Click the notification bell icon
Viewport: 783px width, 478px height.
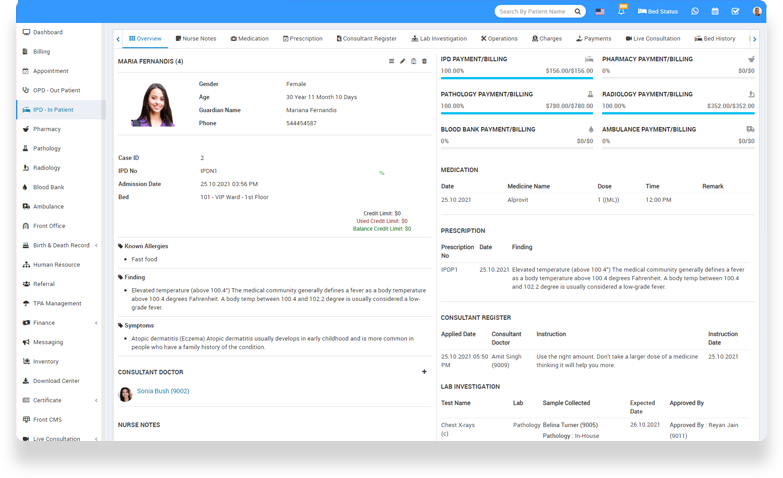click(621, 12)
